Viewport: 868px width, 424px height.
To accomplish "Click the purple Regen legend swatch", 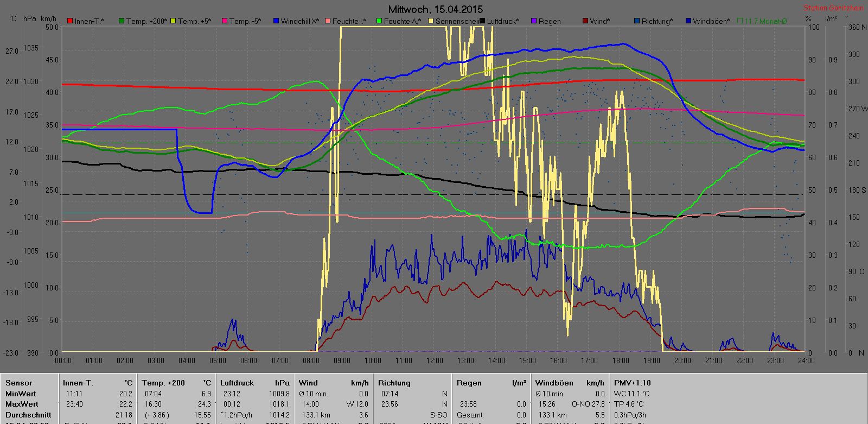I will 534,21.
